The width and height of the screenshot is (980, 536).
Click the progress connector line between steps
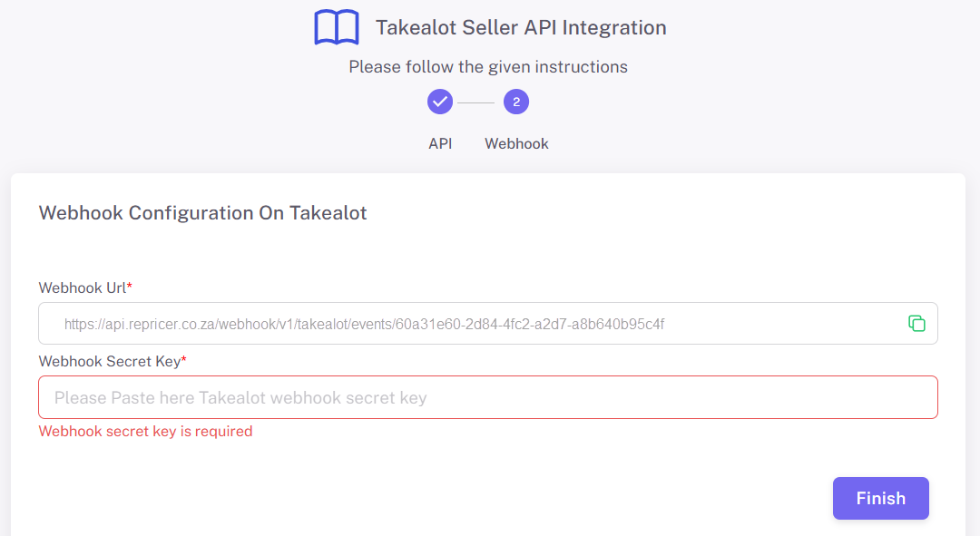click(478, 102)
